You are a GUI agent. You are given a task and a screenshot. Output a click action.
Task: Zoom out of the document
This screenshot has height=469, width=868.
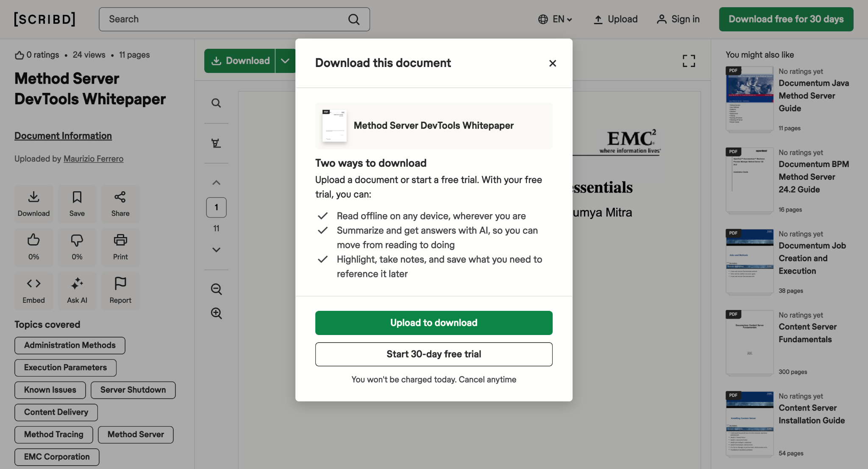point(216,289)
